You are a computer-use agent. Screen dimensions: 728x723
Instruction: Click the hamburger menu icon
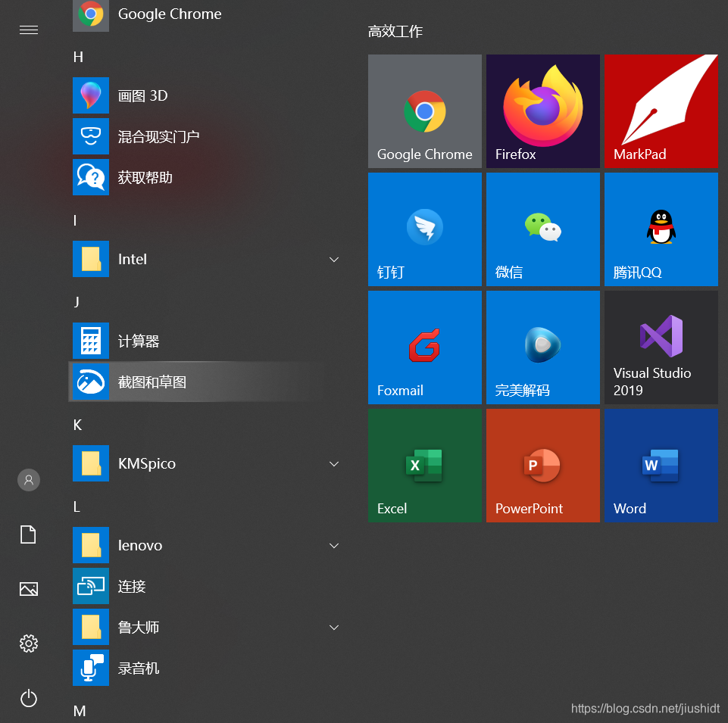[x=29, y=30]
